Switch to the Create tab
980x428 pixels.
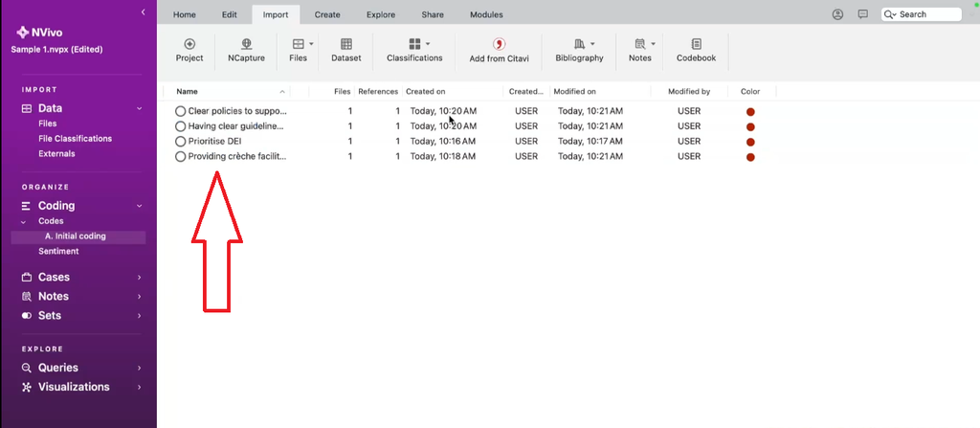pyautogui.click(x=327, y=14)
